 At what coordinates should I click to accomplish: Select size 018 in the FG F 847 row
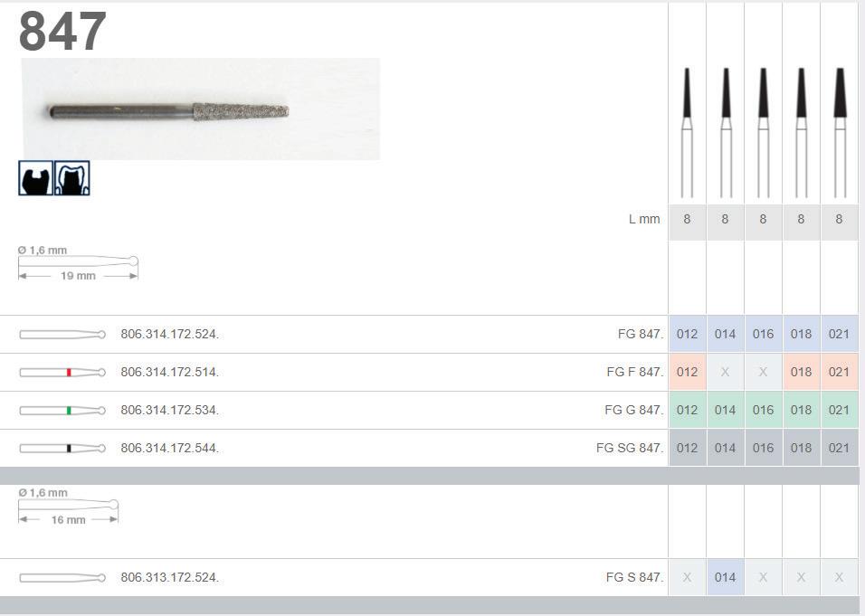tap(801, 372)
